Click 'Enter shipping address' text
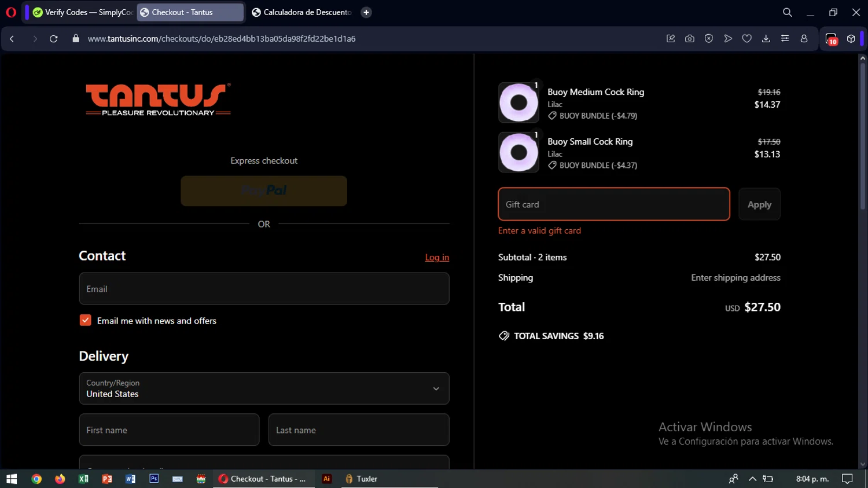Viewport: 868px width, 488px height. click(x=735, y=278)
